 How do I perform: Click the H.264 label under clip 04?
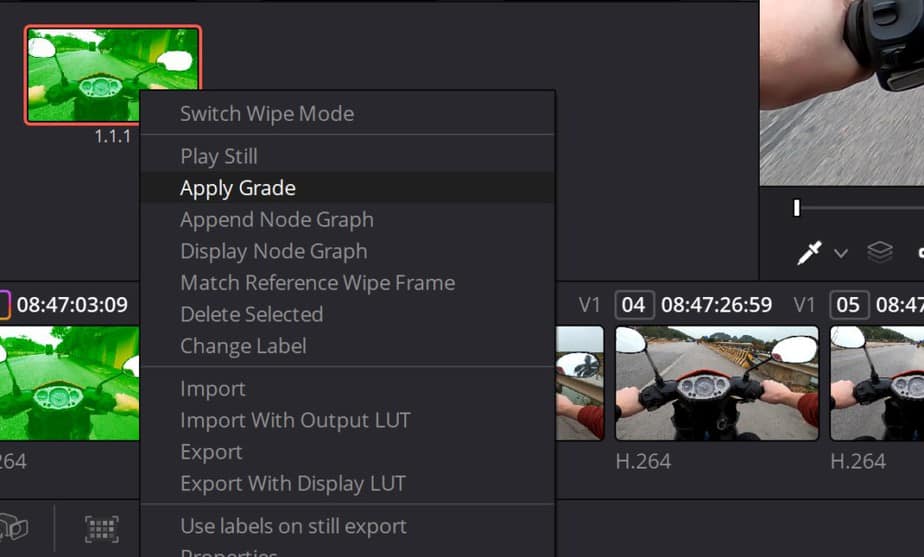pyautogui.click(x=644, y=462)
